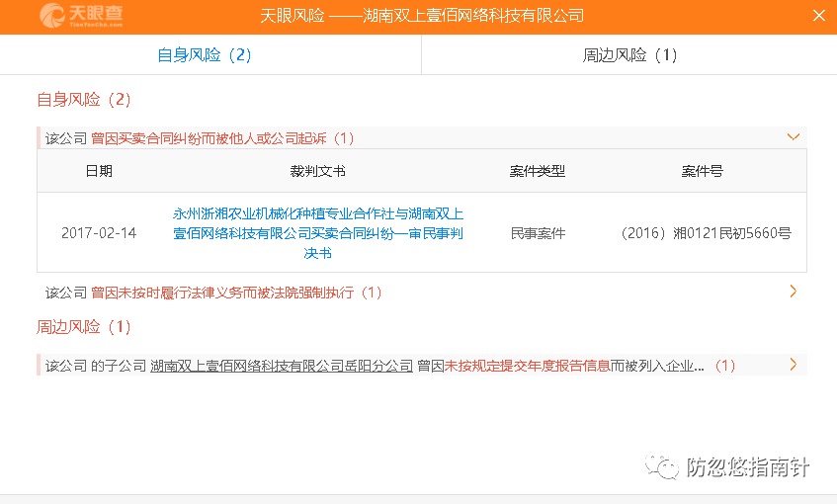This screenshot has width=837, height=504.
Task: Click the 裁判文书 column header
Action: click(x=317, y=171)
